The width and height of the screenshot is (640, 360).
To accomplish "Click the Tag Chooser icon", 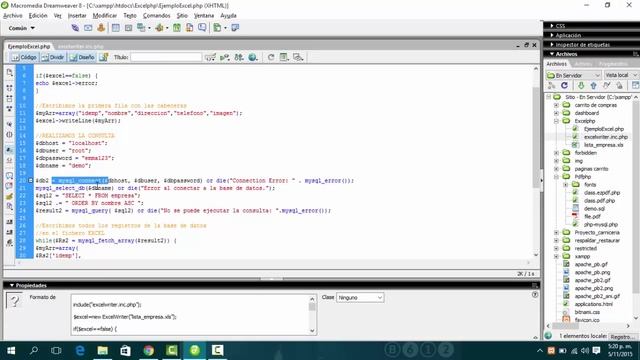I will [x=235, y=28].
